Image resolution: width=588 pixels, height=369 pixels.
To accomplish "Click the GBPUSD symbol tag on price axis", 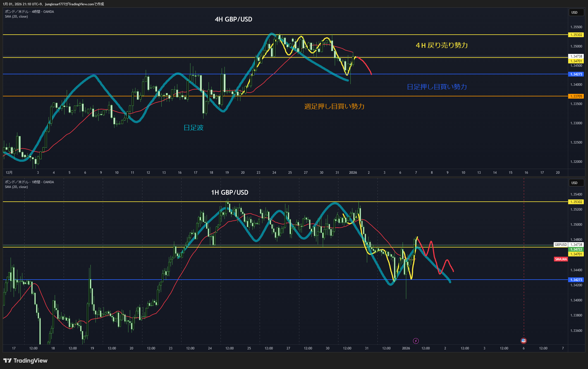I will pyautogui.click(x=561, y=245).
